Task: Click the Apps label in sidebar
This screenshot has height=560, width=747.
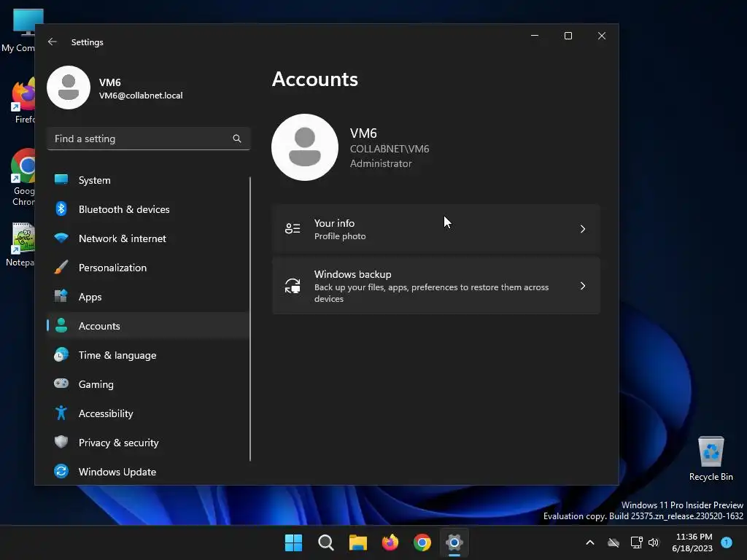Action: tap(90, 297)
